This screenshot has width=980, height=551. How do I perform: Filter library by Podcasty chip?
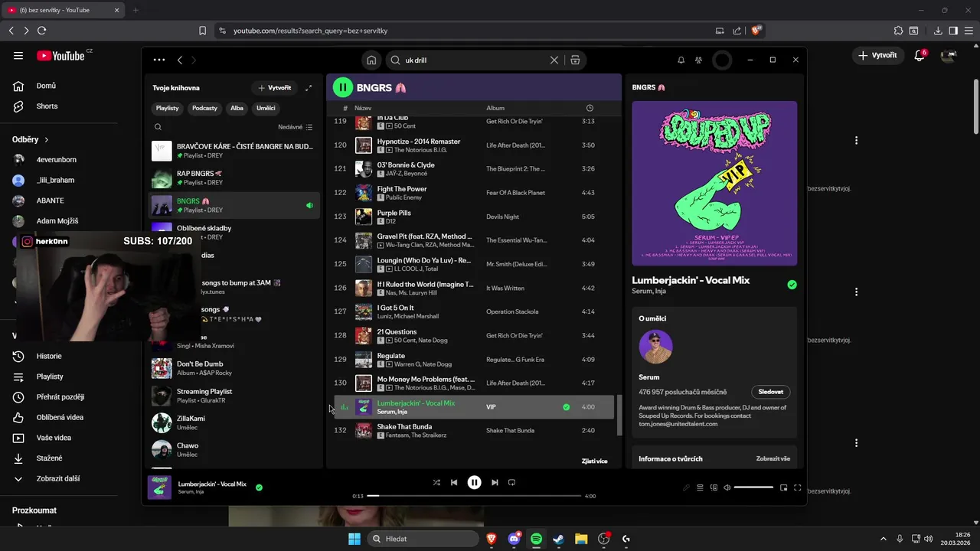tap(204, 108)
